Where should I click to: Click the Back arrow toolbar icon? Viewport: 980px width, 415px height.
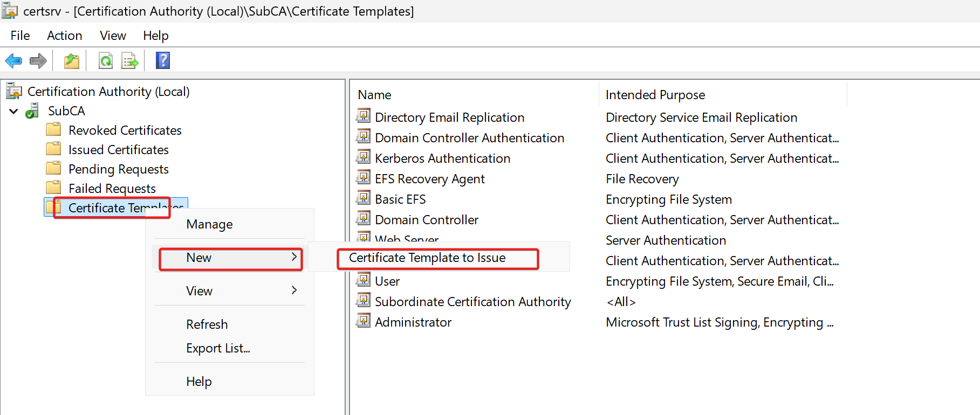(x=13, y=61)
